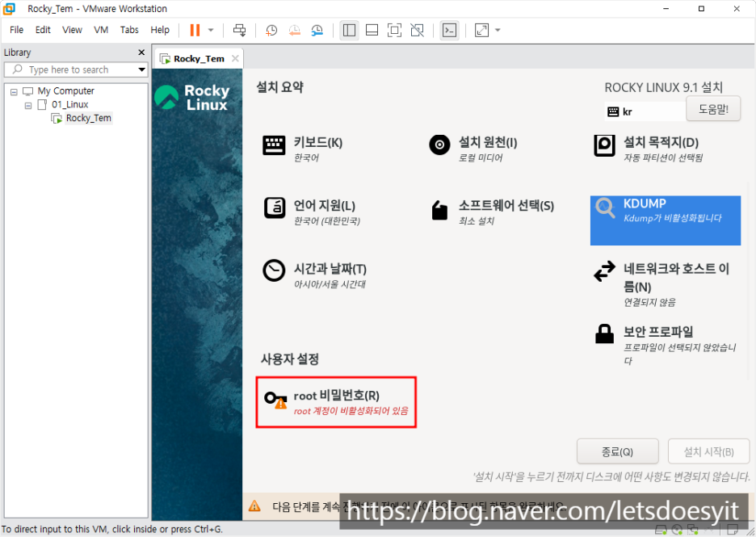
Task: Open installation source 설치 원천(I)
Action: point(473,149)
